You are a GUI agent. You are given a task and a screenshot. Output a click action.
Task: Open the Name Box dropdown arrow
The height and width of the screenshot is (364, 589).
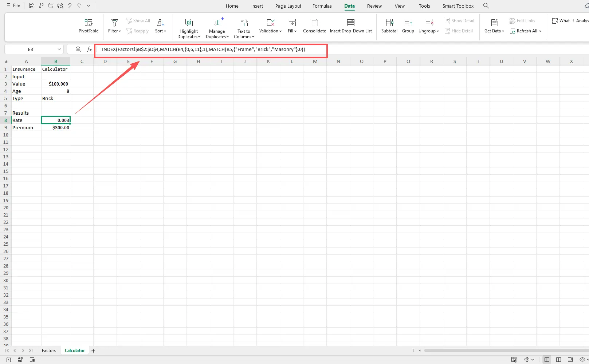pyautogui.click(x=59, y=49)
